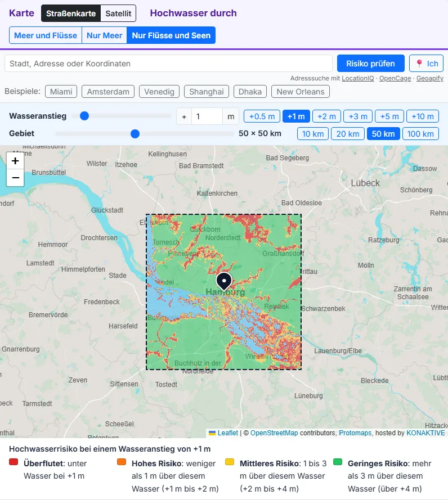Click the Wasseranstieg slider handle

pos(84,116)
